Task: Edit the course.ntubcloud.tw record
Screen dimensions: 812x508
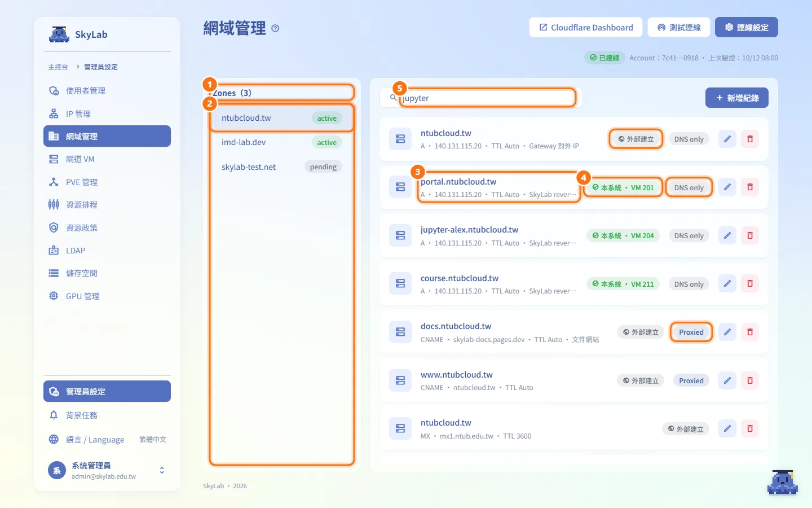Action: tap(727, 283)
